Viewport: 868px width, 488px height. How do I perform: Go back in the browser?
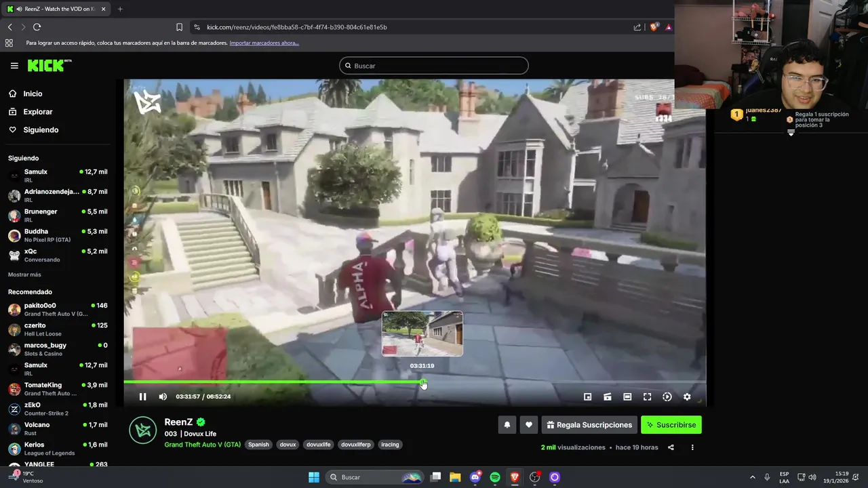(10, 27)
